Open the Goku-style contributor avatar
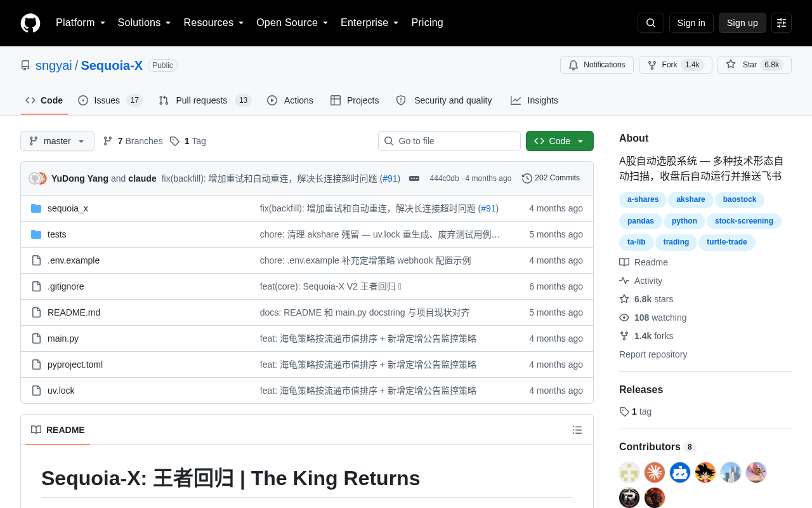 tap(705, 472)
